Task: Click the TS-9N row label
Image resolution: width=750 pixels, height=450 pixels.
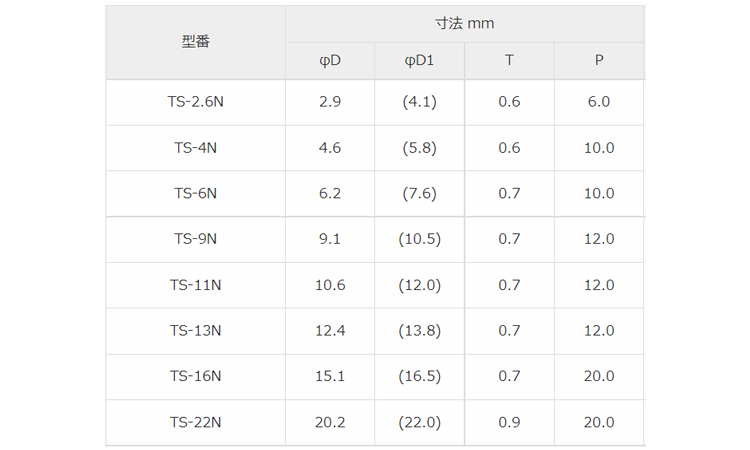Action: coord(195,239)
